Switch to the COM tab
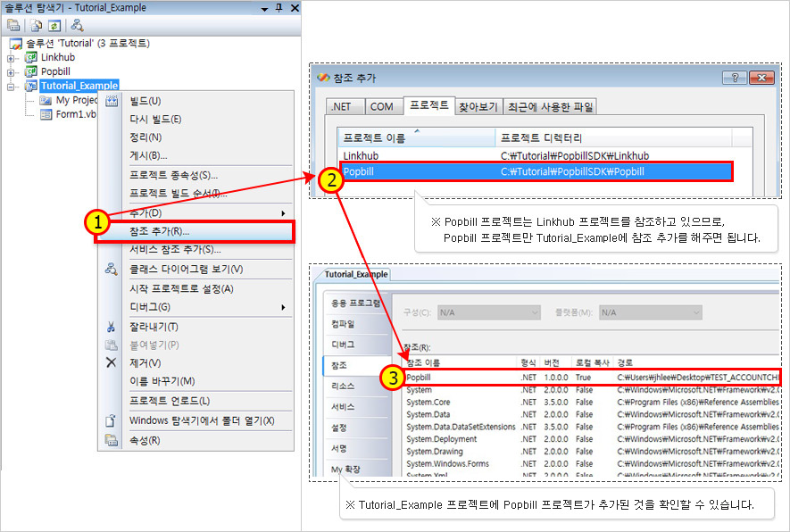The height and width of the screenshot is (532, 790). click(385, 106)
